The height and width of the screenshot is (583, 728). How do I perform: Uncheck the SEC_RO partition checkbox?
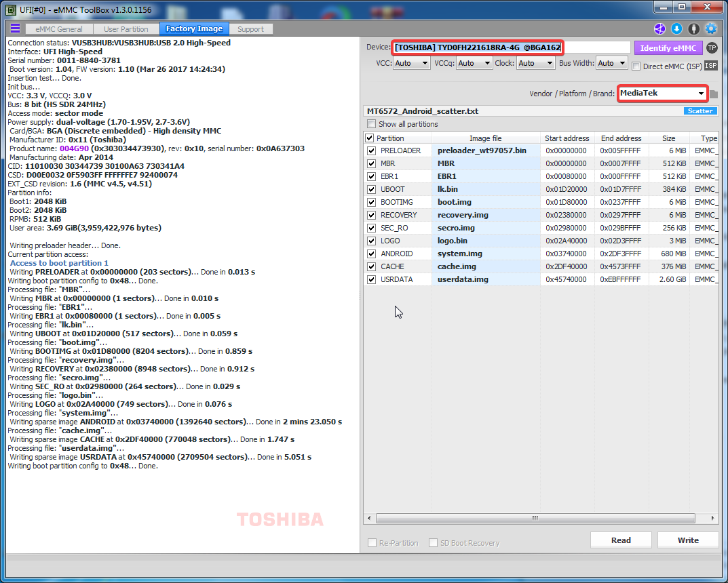(371, 228)
